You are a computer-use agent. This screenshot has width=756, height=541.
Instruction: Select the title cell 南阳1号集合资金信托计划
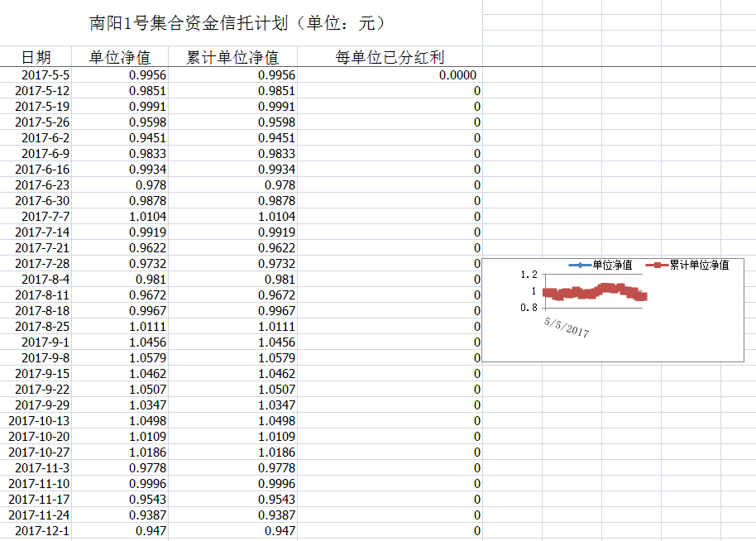(237, 23)
